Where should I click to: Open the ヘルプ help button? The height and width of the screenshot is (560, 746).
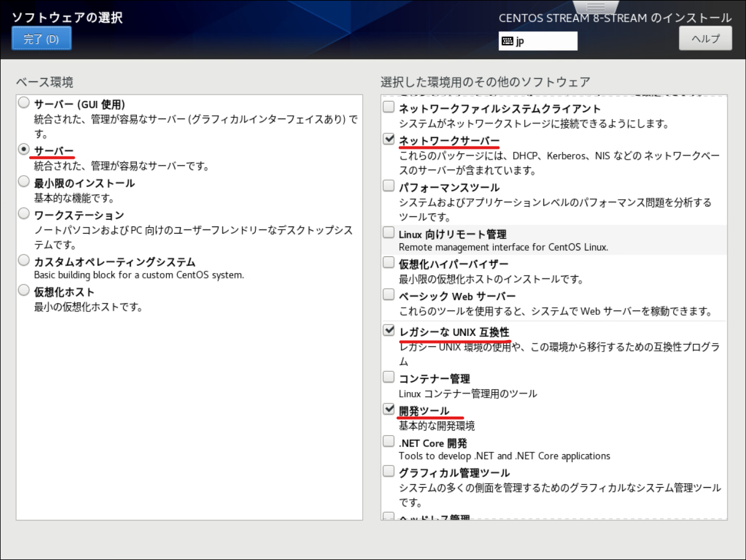(x=705, y=38)
